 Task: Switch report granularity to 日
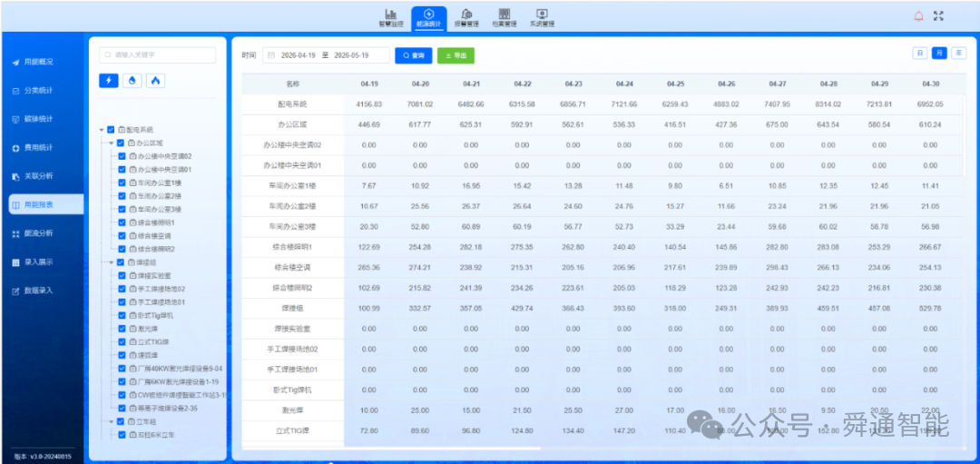pos(920,54)
